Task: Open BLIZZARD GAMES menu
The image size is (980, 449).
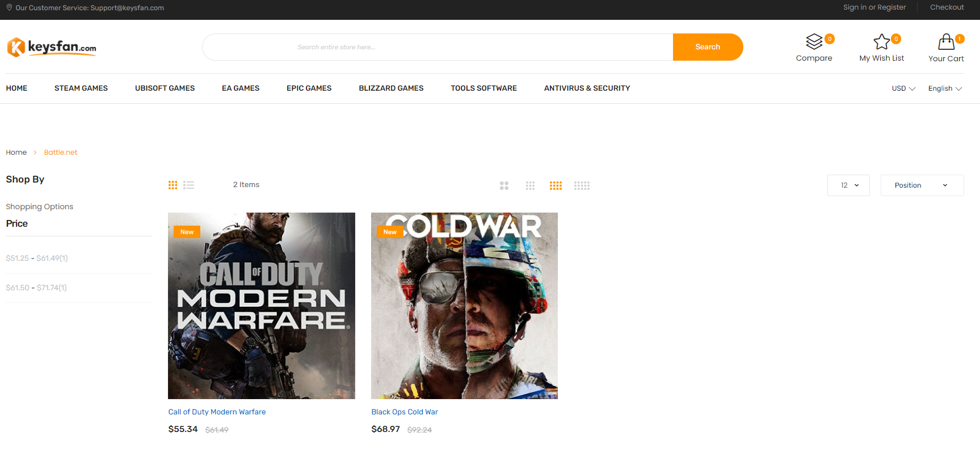Action: point(391,88)
